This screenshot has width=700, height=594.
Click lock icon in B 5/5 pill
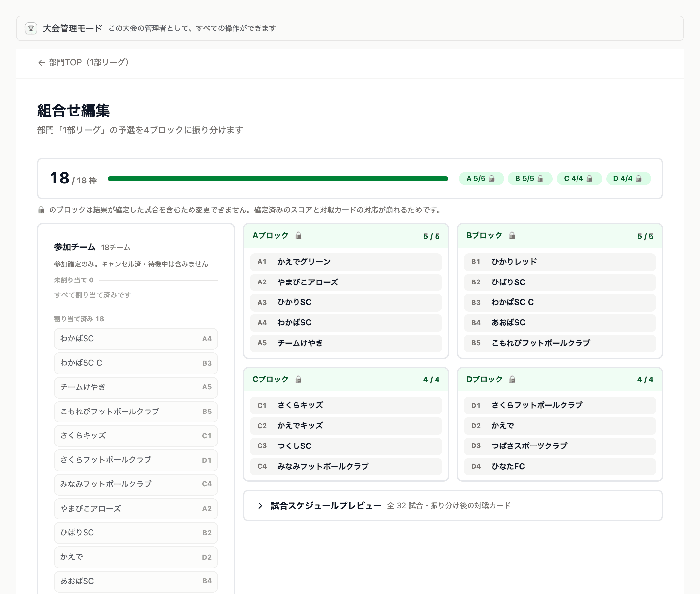pyautogui.click(x=540, y=178)
